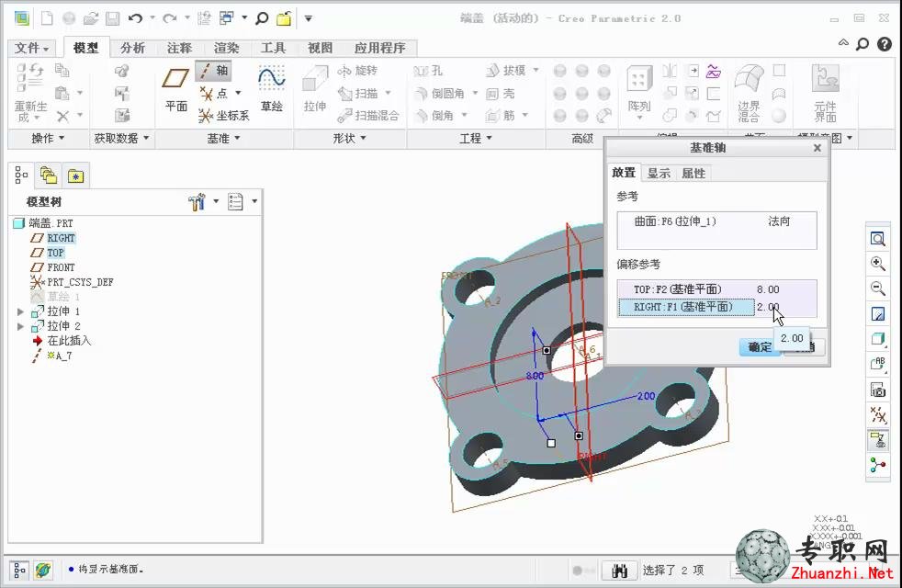The height and width of the screenshot is (588, 902).
Task: Undo the last action
Action: coord(135,18)
